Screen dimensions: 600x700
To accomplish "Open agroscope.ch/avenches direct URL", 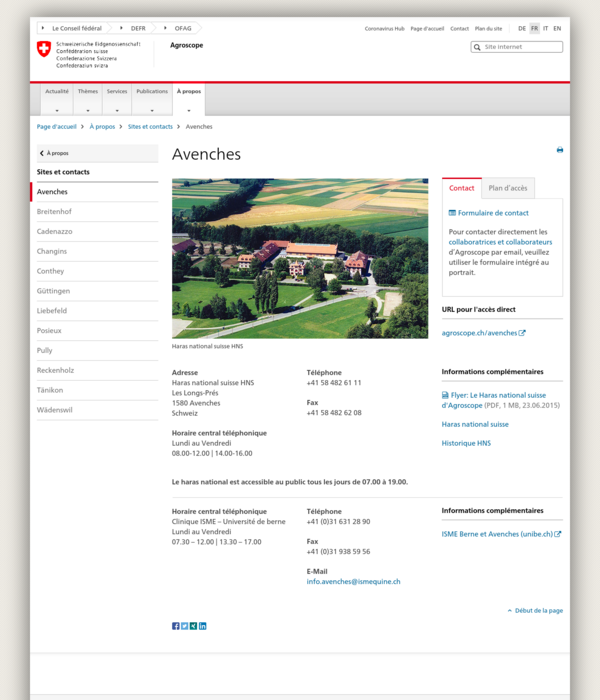I will [x=483, y=333].
